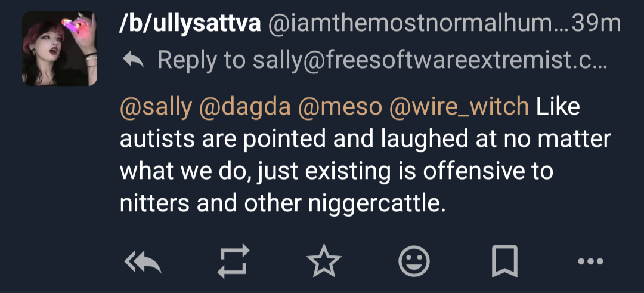
Task: Add an emoji reaction via the smiley icon
Action: click(414, 261)
